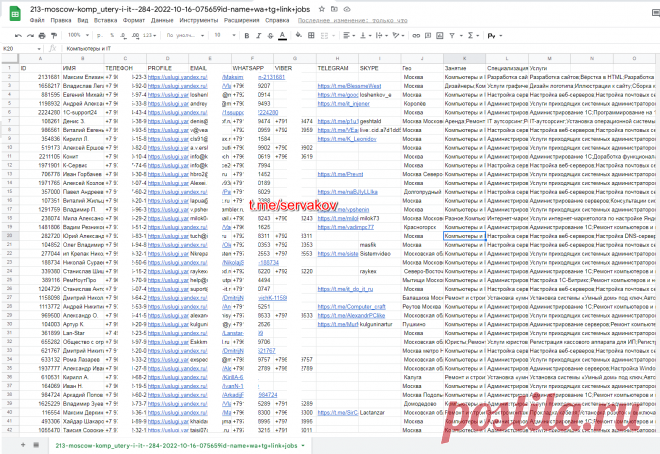
Task: Open the t.me/Computer_craft telegram link
Action: coord(351,307)
